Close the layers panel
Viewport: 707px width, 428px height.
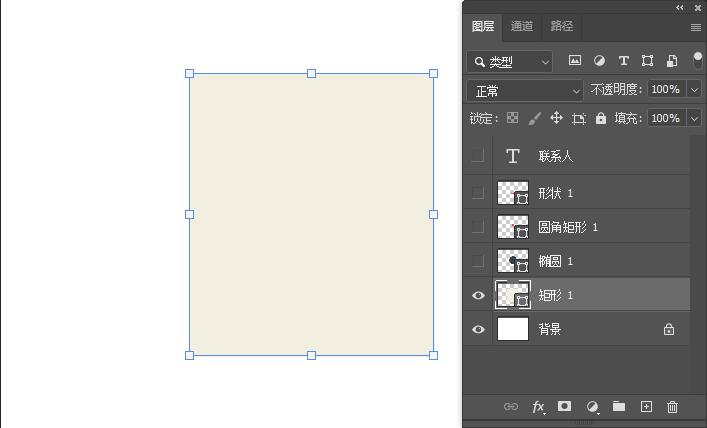(x=698, y=7)
